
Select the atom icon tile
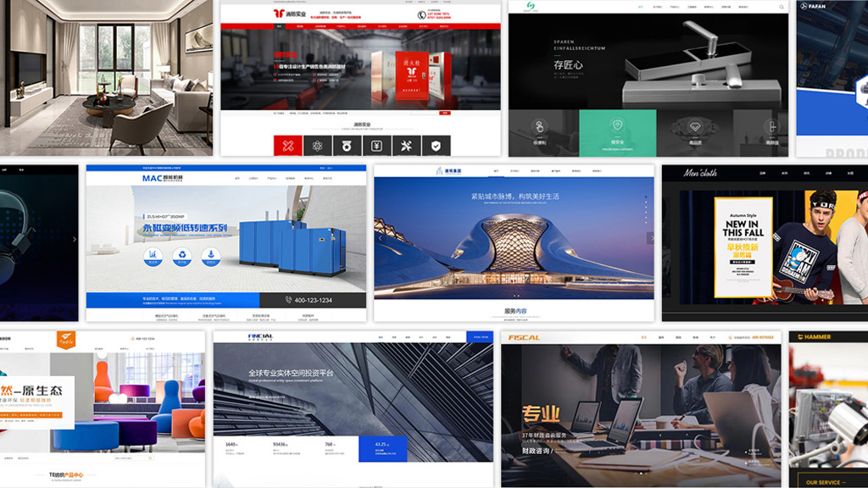coord(318,146)
